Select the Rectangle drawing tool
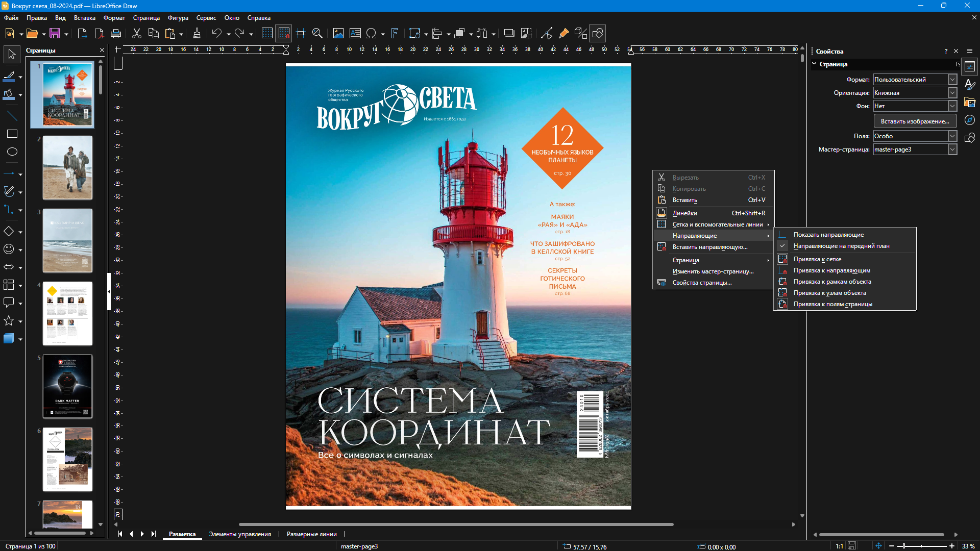 click(12, 134)
